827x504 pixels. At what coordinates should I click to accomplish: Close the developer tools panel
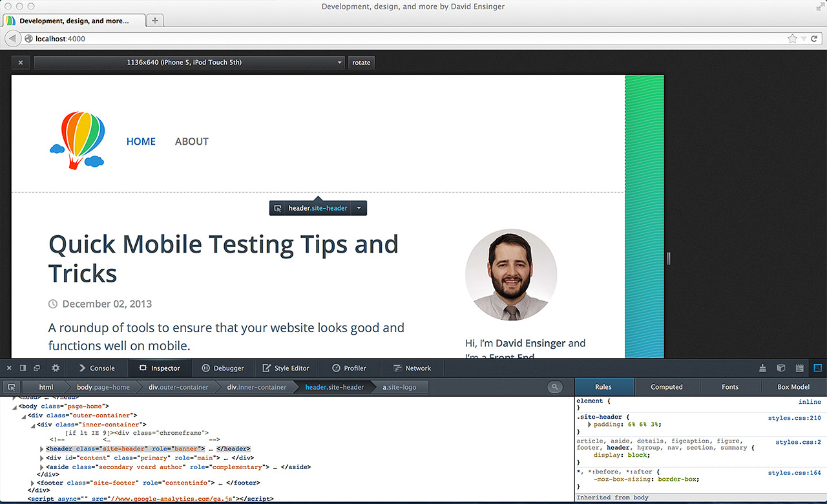point(9,368)
